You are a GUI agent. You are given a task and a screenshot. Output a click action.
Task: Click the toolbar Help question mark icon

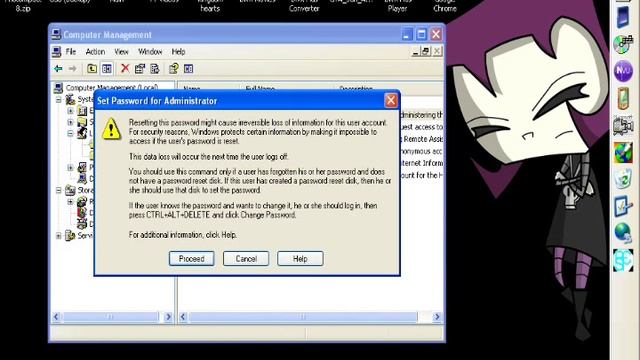tap(173, 69)
